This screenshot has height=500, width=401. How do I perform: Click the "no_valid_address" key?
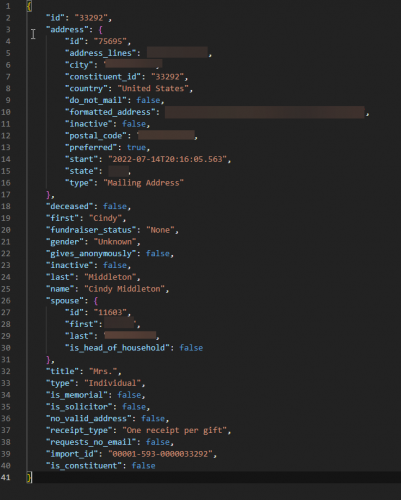88,418
